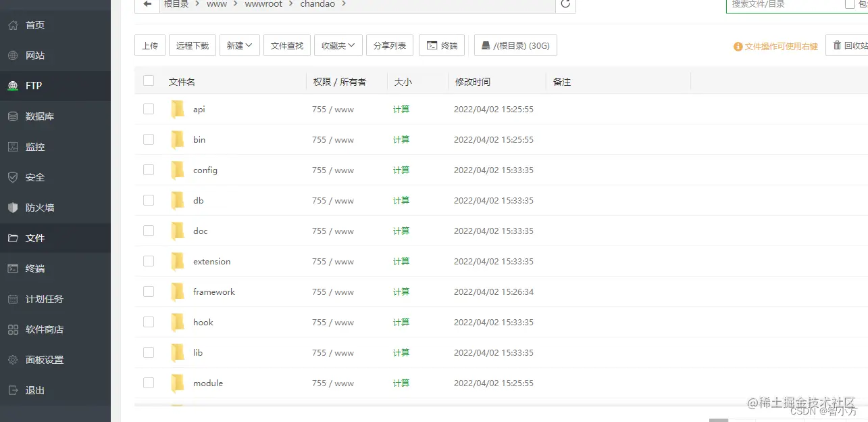Open the 收藏夹 favorites dropdown
Screen dimensions: 868x422
click(338, 45)
